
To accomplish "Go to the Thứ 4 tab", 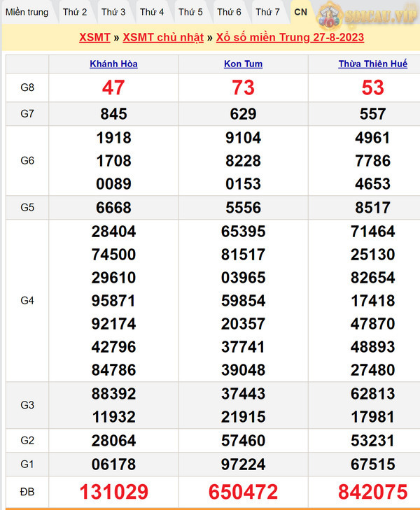I will 152,12.
